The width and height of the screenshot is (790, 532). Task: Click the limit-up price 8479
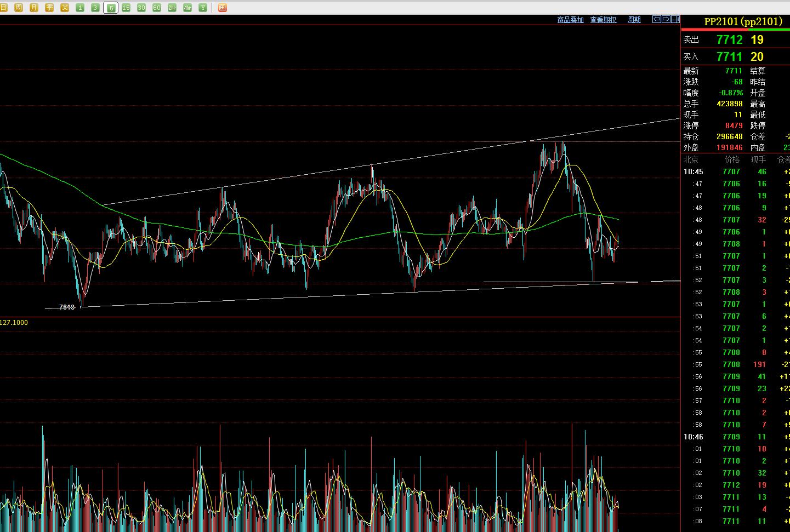734,125
